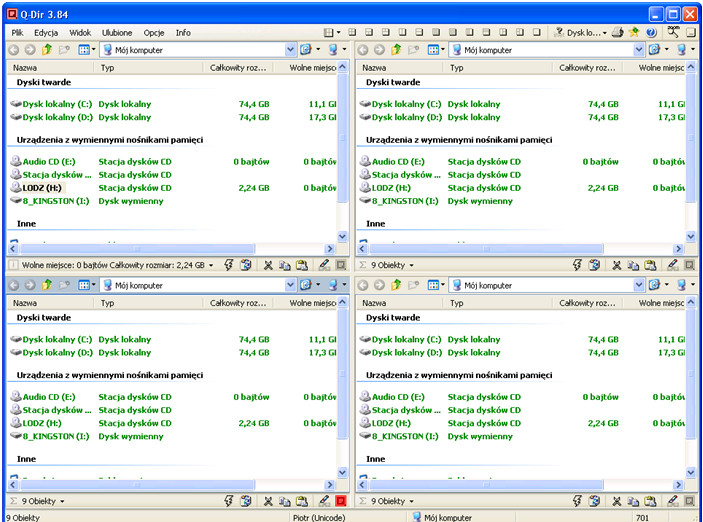The image size is (703, 522).
Task: Open the blue help question mark icon
Action: click(x=651, y=32)
